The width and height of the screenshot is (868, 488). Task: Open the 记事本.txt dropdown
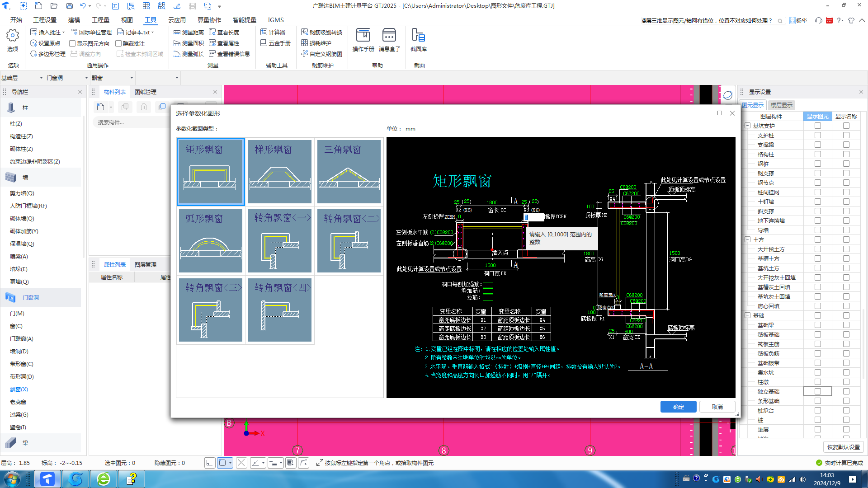pos(153,33)
